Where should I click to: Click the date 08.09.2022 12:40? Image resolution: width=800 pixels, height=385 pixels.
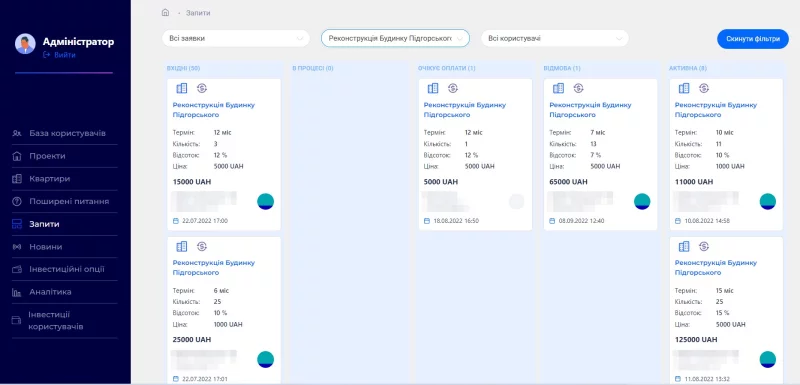582,221
